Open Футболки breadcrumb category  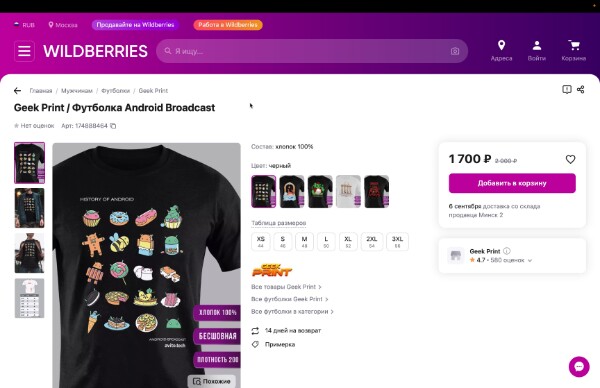[116, 91]
